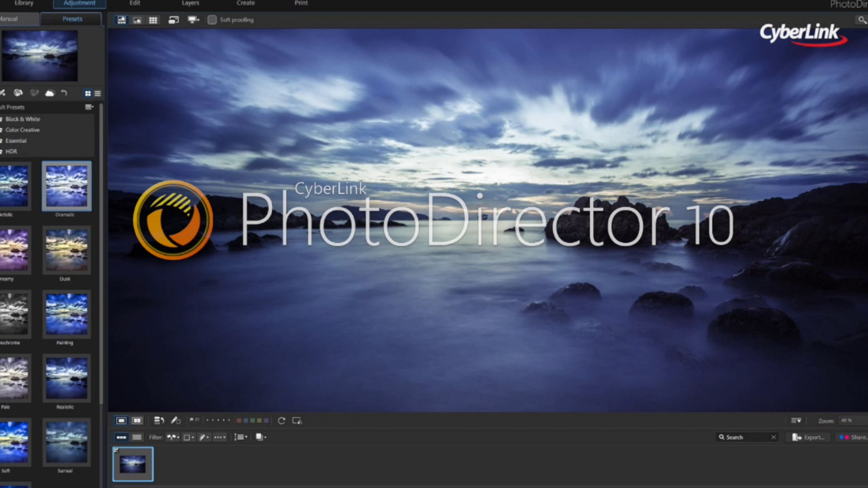Open the sort order dropdown
This screenshot has height=488, width=868.
point(241,437)
